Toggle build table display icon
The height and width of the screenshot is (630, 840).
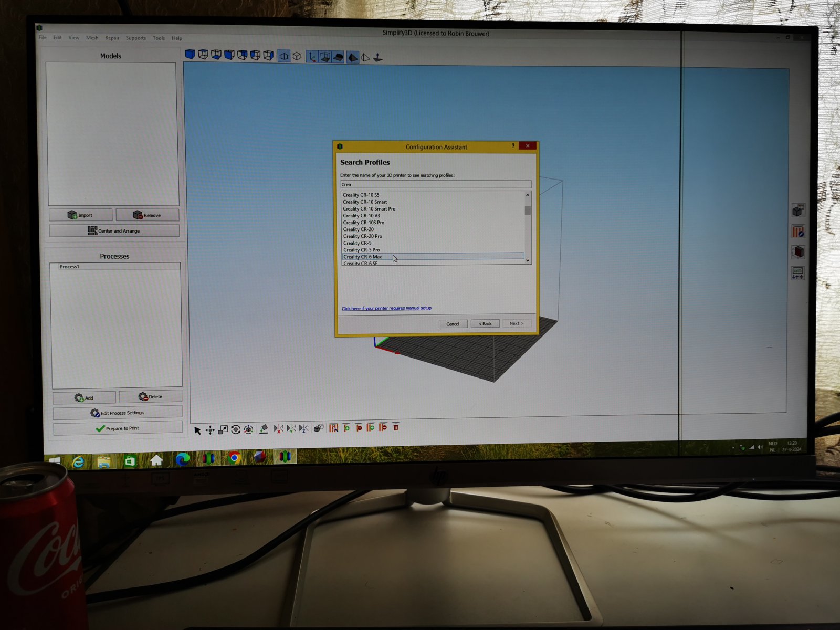click(x=339, y=57)
